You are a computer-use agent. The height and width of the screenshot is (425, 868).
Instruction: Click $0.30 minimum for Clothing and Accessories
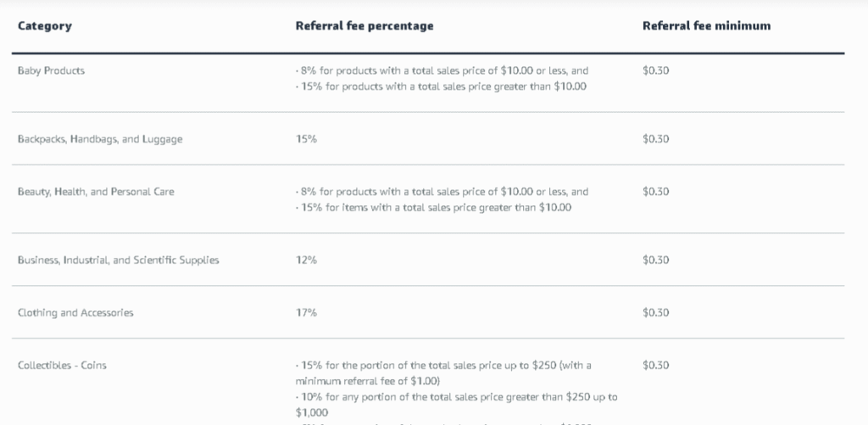[x=655, y=313]
